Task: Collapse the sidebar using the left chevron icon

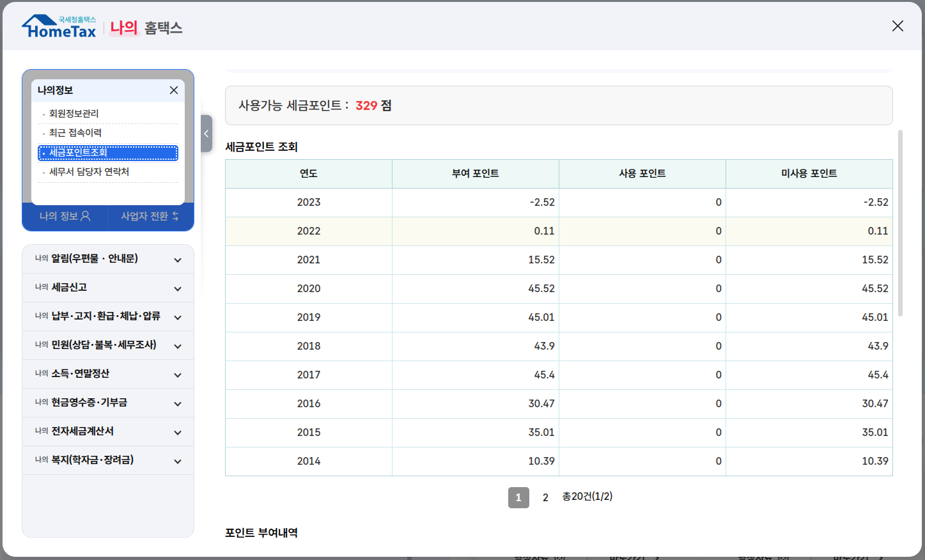Action: pos(206,134)
